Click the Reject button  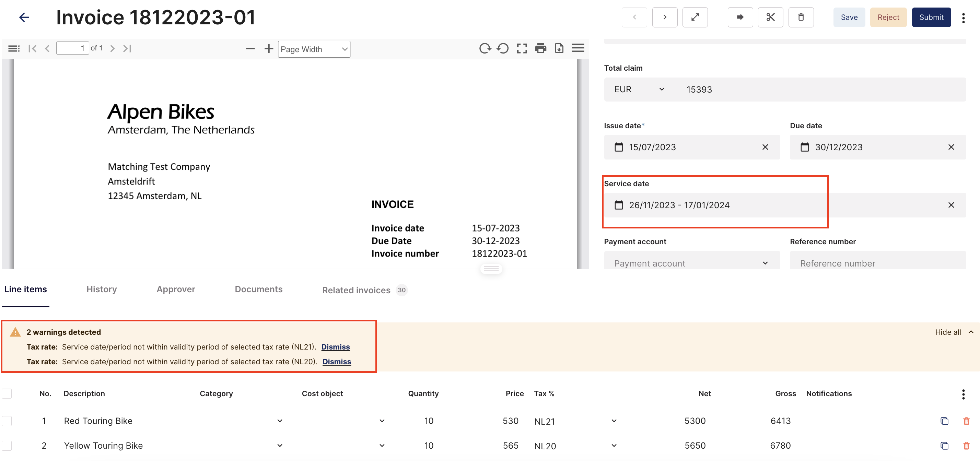tap(888, 17)
